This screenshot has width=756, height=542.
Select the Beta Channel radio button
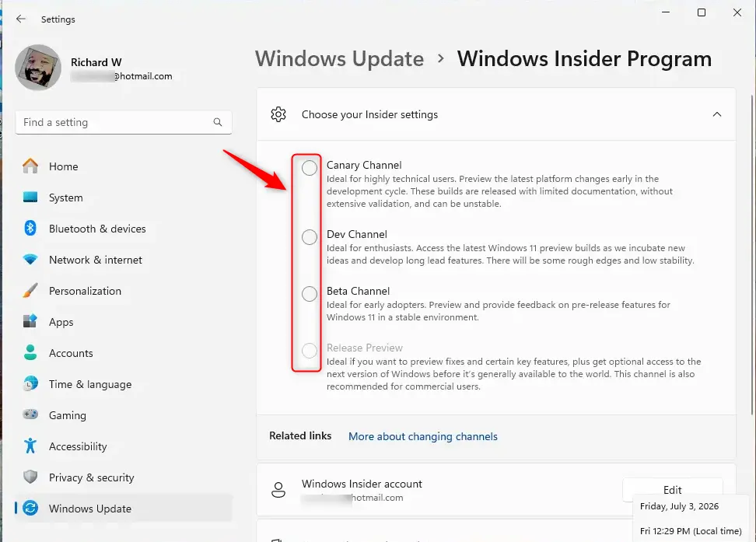(x=310, y=294)
